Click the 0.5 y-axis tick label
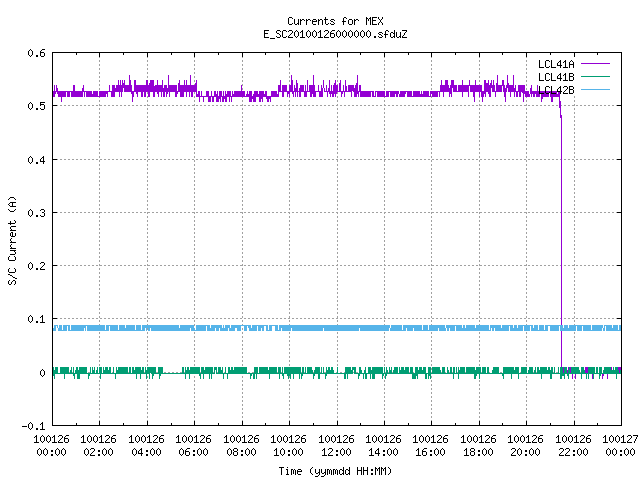The height and width of the screenshot is (480, 640). (36, 106)
